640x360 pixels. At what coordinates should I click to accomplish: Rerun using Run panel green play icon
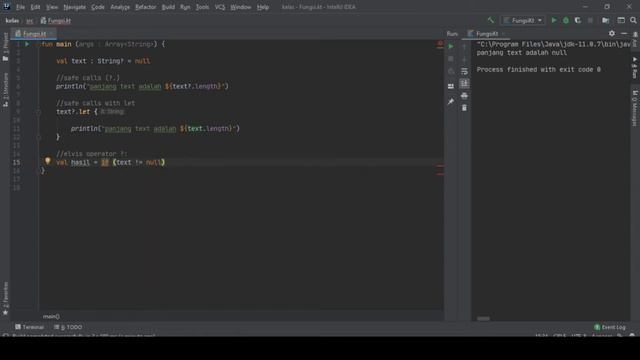tap(451, 47)
